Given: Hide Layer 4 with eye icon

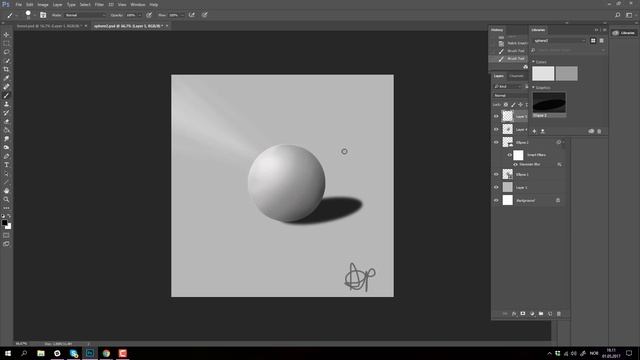Looking at the screenshot, I should tap(496, 129).
